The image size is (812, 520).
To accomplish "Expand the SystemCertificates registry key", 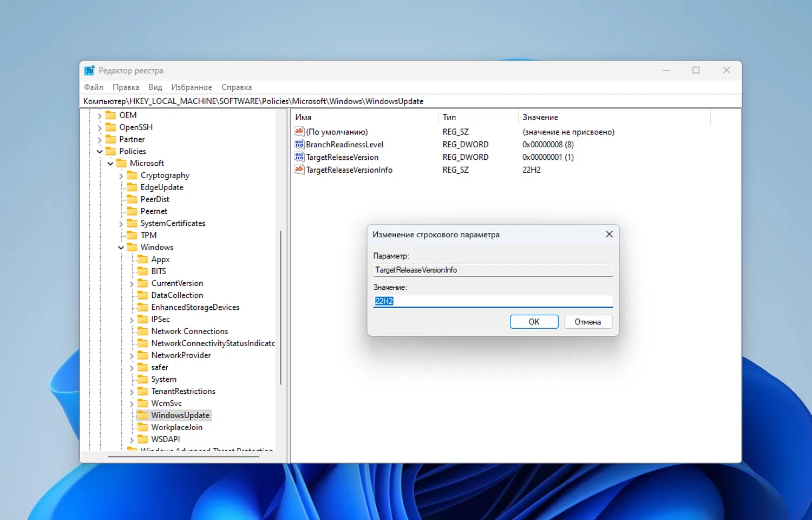I will point(121,223).
